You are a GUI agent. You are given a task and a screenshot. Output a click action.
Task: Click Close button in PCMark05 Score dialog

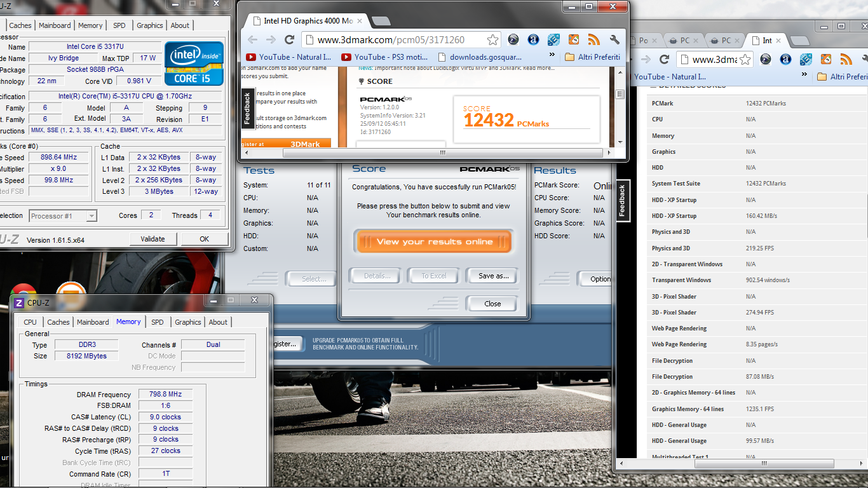tap(492, 304)
